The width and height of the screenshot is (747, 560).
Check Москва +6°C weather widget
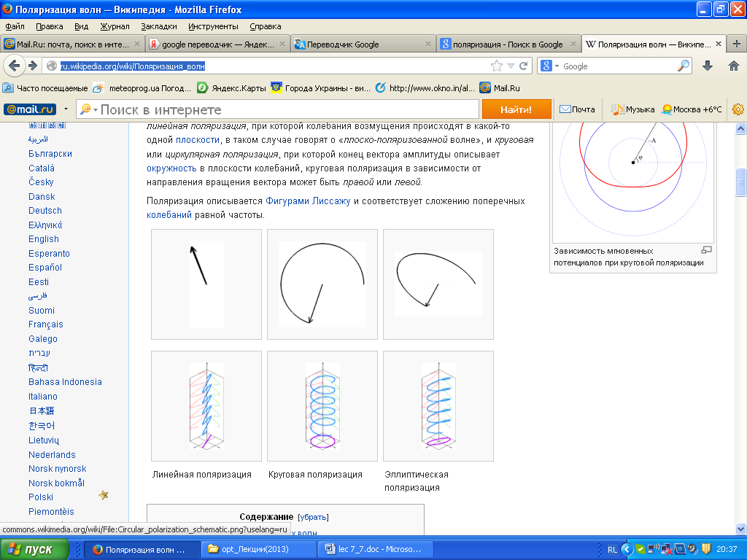692,109
